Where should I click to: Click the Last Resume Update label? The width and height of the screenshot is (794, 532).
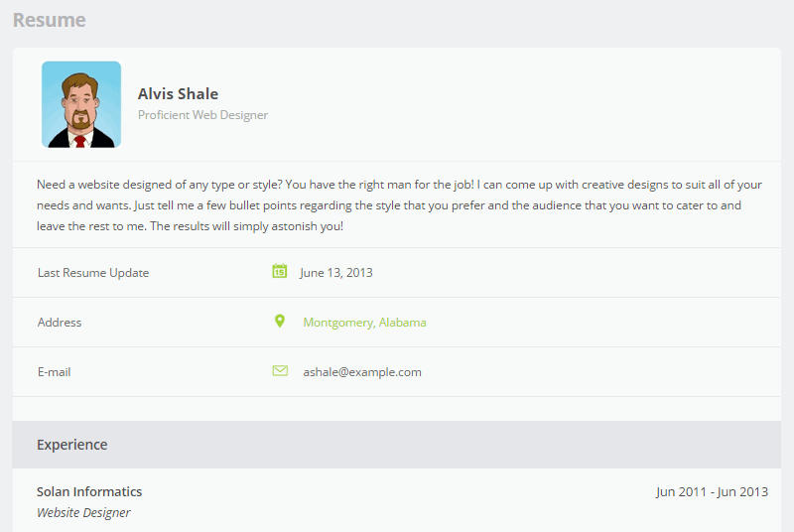click(x=92, y=273)
